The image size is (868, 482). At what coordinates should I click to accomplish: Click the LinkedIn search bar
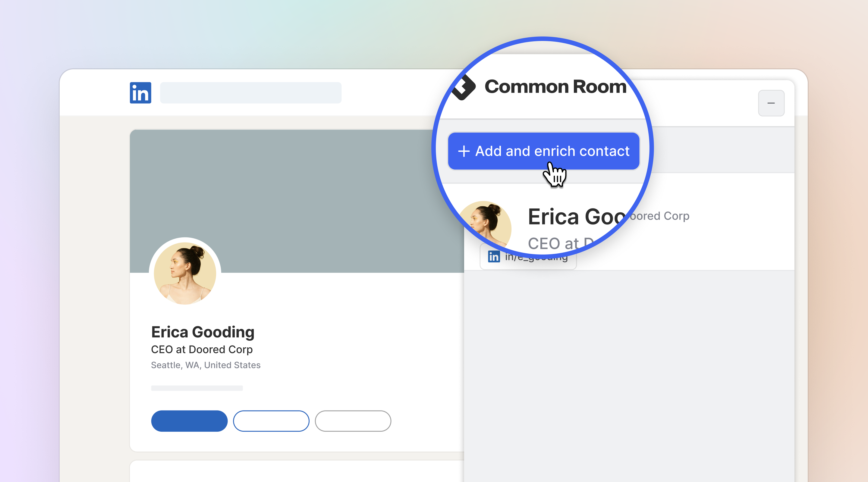[x=251, y=92]
